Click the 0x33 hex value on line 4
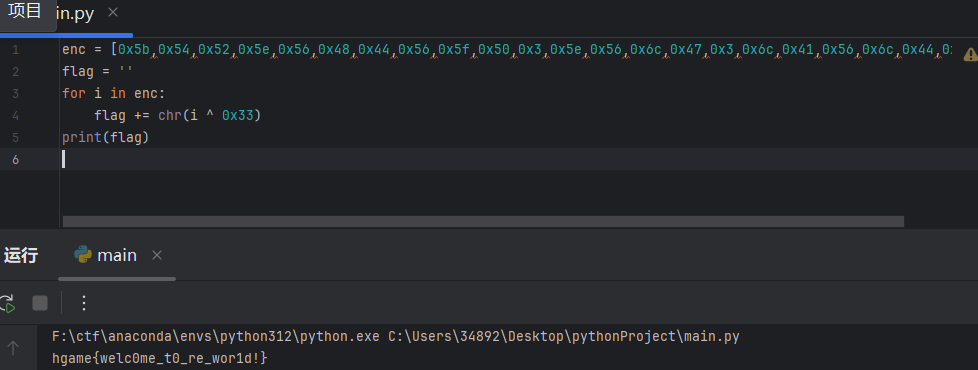The width and height of the screenshot is (978, 370). [238, 115]
